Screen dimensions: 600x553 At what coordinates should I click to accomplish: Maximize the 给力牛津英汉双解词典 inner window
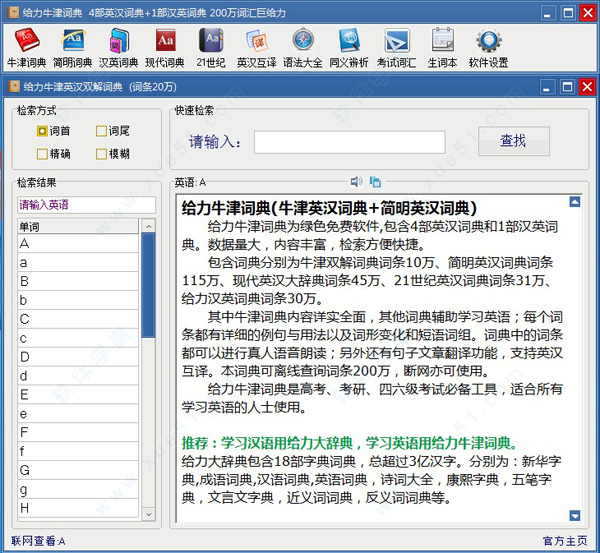coord(567,87)
